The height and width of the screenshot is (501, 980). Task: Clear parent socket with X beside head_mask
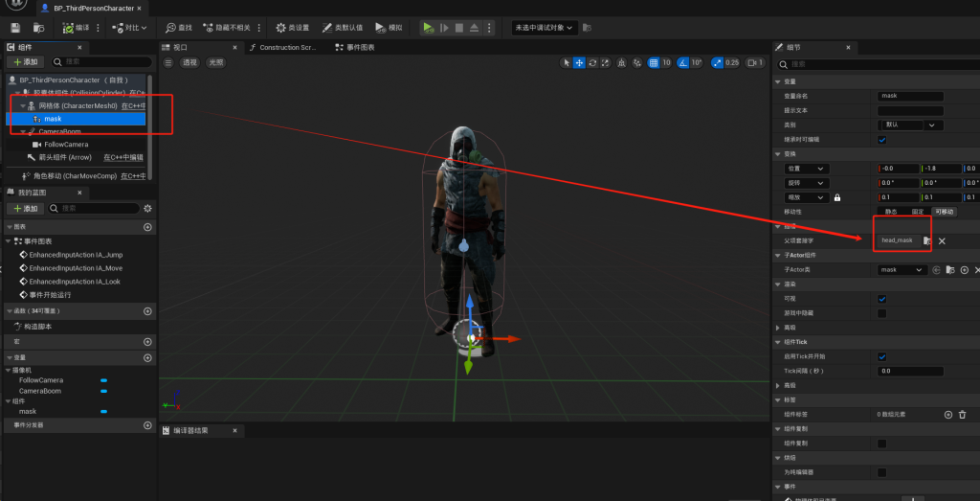pyautogui.click(x=942, y=240)
